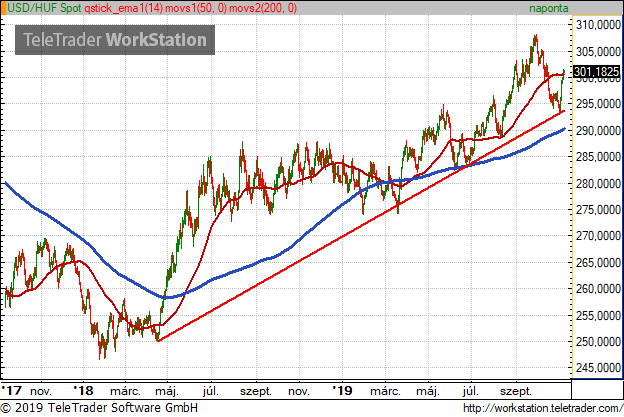Click the '18 year label on time axis
This screenshot has height=417, width=624.
coord(83,390)
